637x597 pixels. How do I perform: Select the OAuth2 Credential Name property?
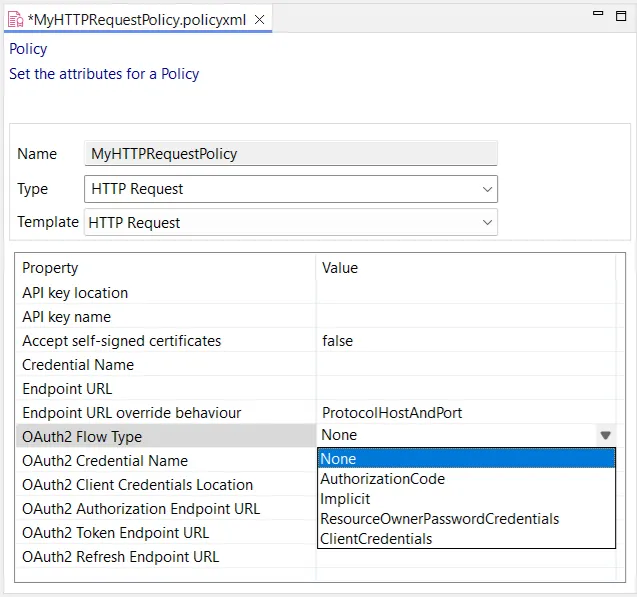(x=166, y=460)
